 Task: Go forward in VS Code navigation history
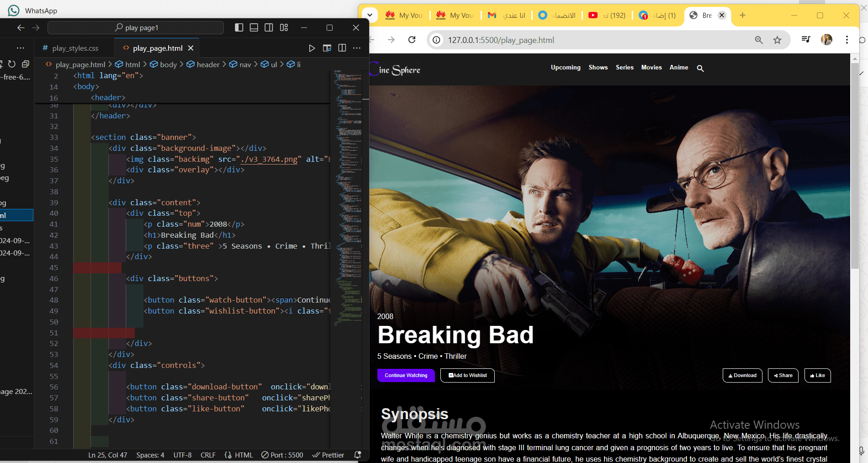point(36,28)
